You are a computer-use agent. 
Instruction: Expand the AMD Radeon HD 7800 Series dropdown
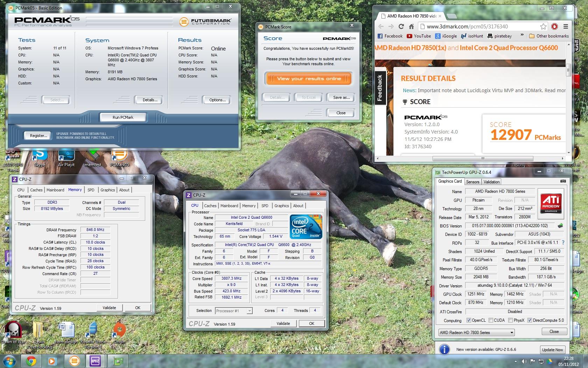476,332
